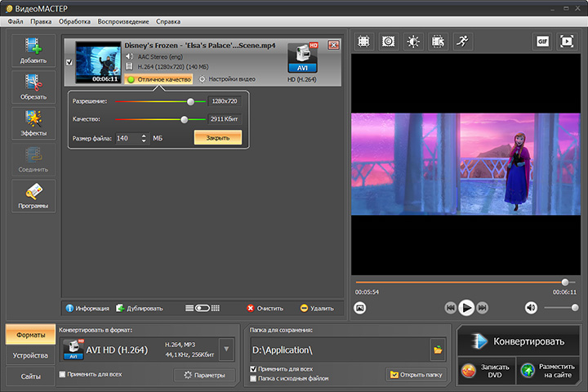Viewport: 588px width, 392px height.
Task: Jump to the previous frame in the player
Action: 450,308
